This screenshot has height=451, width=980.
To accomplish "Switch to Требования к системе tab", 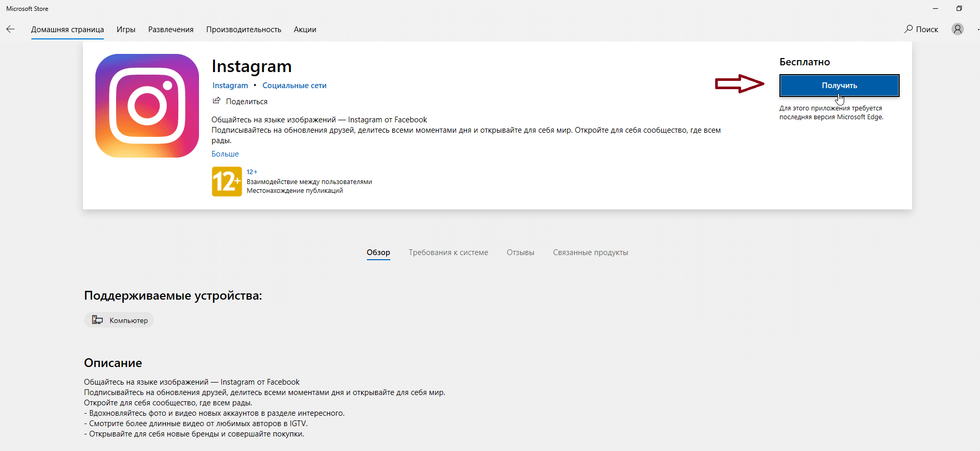I will click(448, 252).
